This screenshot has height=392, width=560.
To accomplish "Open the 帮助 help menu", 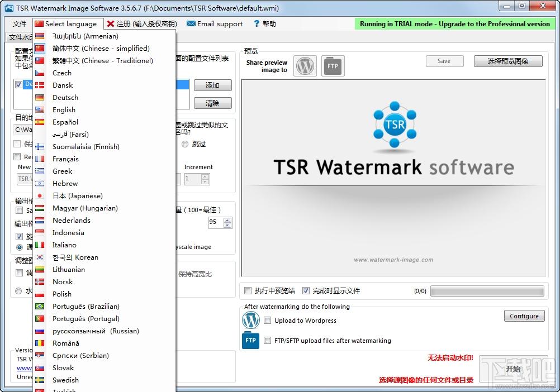I will tap(265, 24).
